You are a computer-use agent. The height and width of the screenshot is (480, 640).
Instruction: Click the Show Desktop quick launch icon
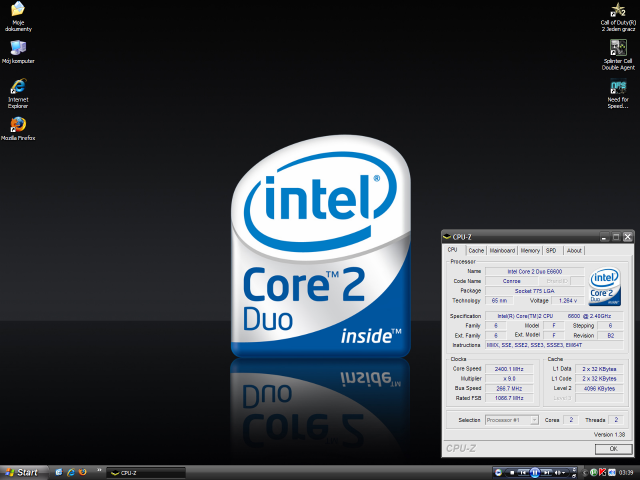(x=59, y=472)
